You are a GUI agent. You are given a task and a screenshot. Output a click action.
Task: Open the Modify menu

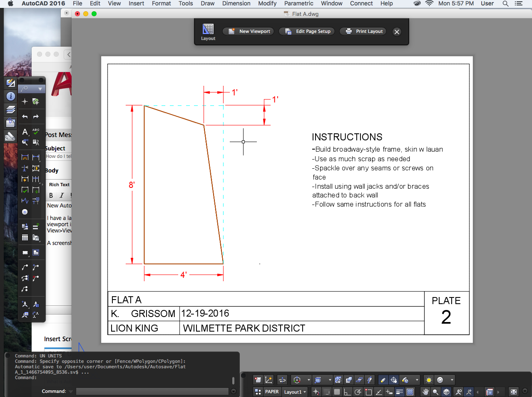[267, 3]
